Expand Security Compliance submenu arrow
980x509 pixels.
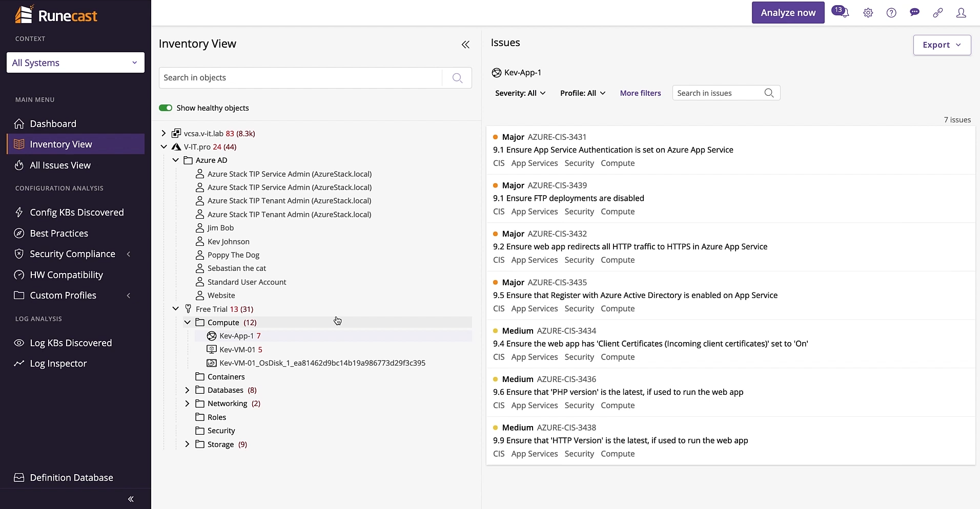129,254
